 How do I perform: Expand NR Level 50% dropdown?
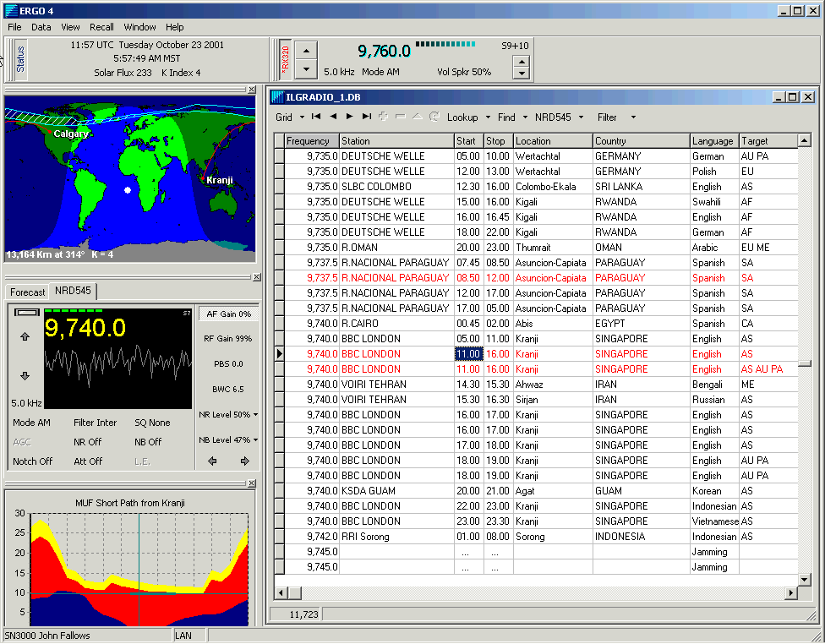pos(256,415)
